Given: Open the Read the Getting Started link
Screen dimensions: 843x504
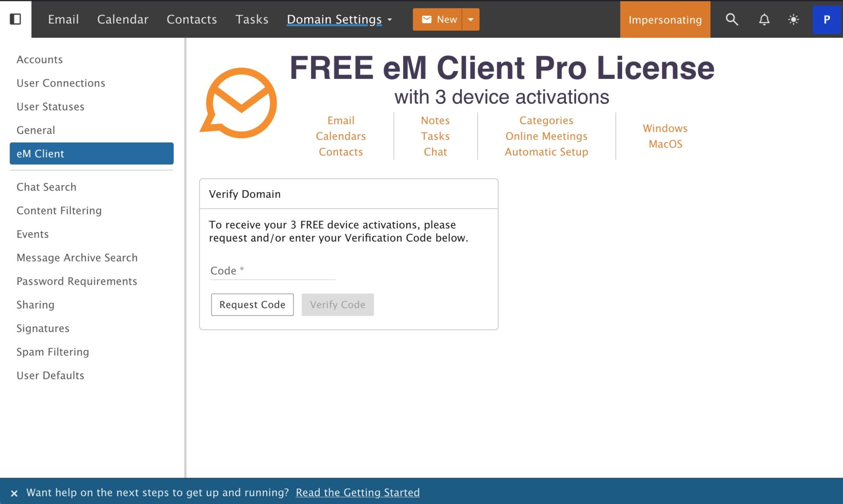Looking at the screenshot, I should 357,492.
